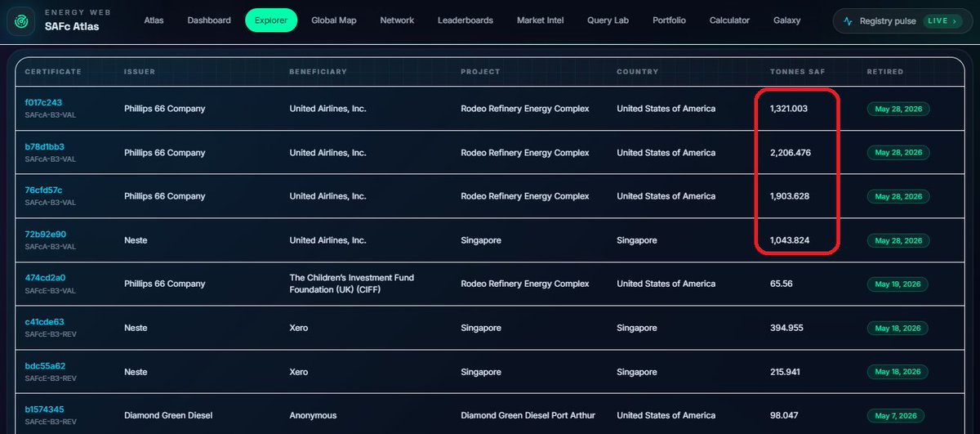This screenshot has height=434, width=980.
Task: Click the COUNTRY column header
Action: pos(638,72)
